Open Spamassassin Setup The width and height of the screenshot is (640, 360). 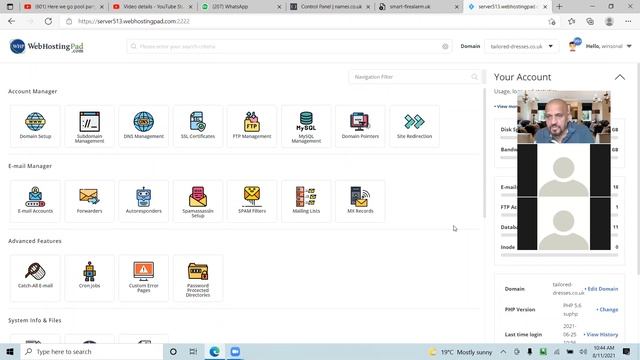198,201
